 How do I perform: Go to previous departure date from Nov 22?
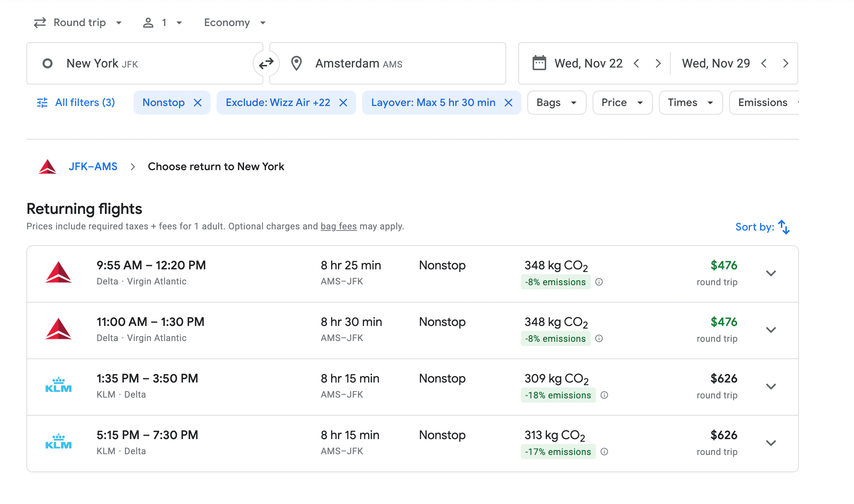(x=637, y=63)
